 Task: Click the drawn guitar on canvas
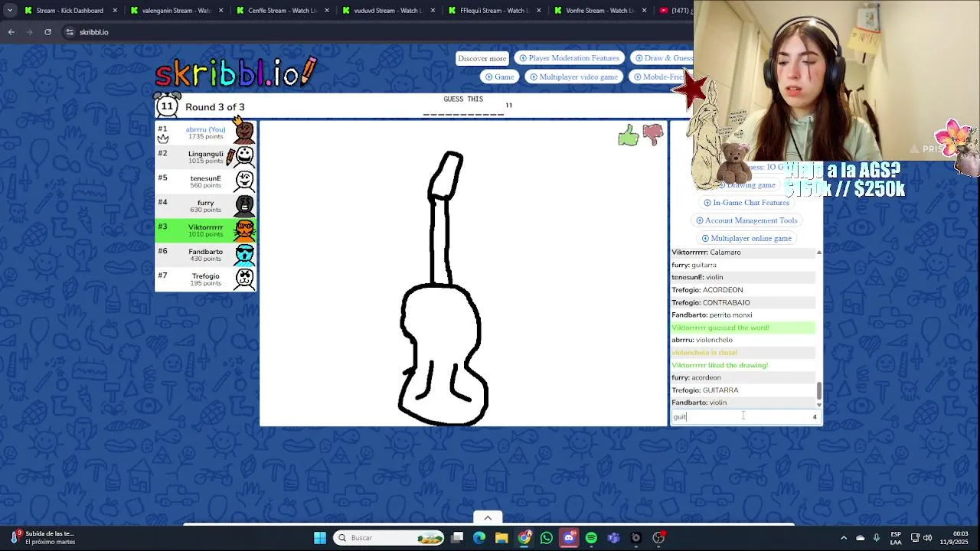[444, 289]
